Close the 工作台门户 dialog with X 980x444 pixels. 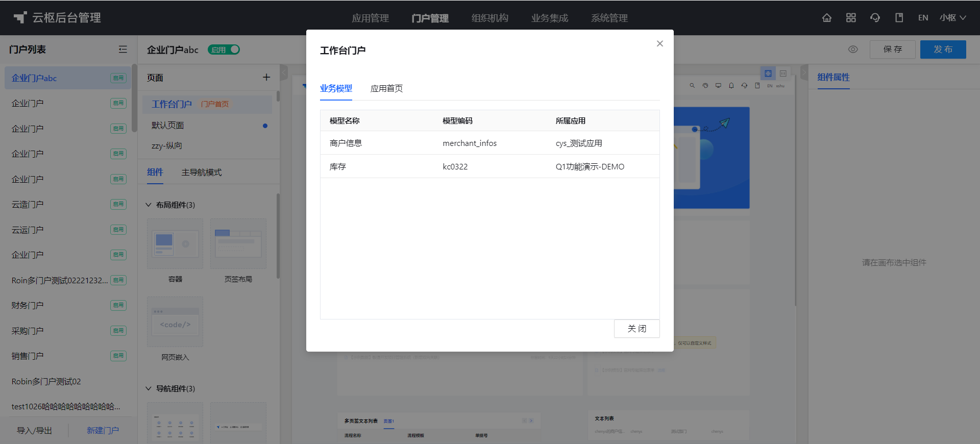(x=660, y=43)
